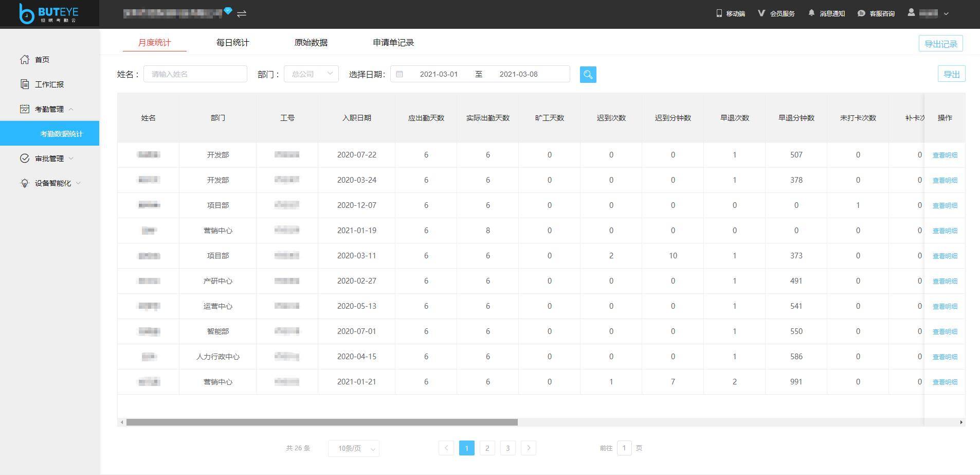This screenshot has width=980, height=475.
Task: Click the 请输入姓名 name input field
Action: (195, 74)
